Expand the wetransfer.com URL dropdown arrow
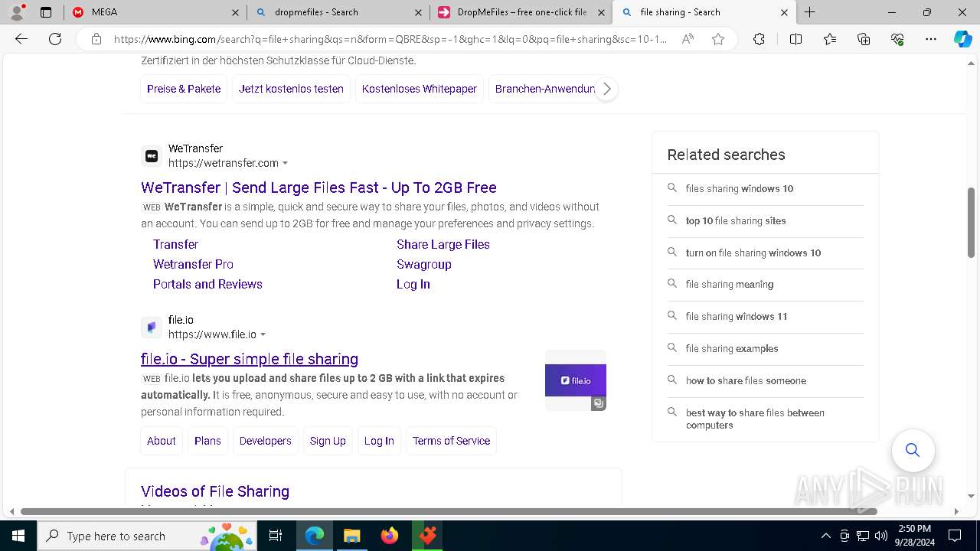 pos(286,163)
